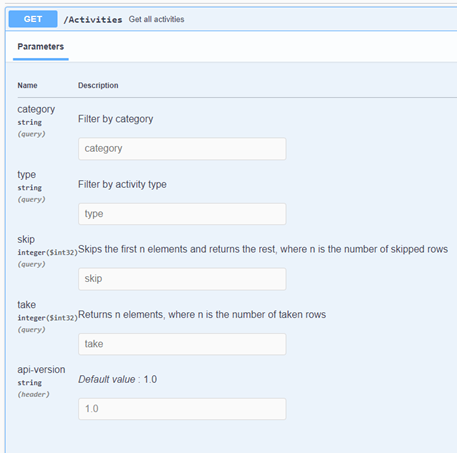Click the 'Description' column header
Image resolution: width=457 pixels, height=453 pixels.
pos(98,85)
